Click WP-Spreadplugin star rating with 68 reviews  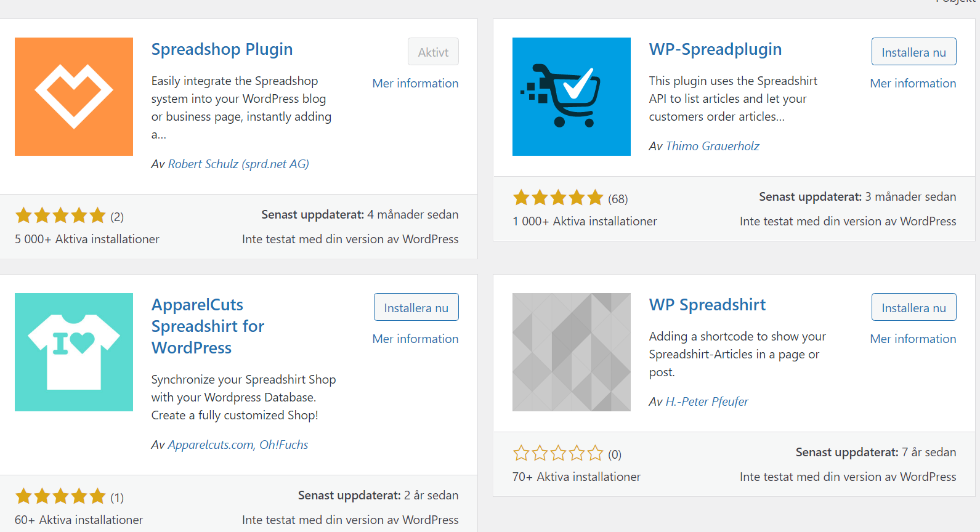click(x=558, y=198)
